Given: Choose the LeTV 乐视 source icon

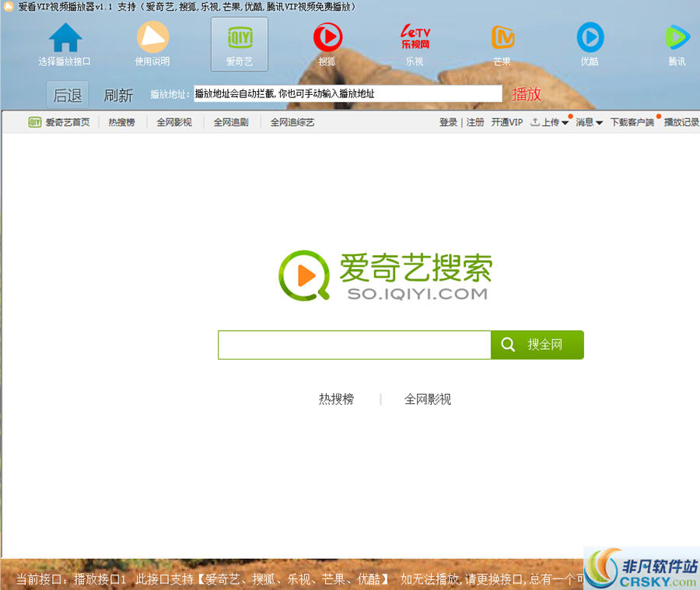Looking at the screenshot, I should [x=415, y=37].
